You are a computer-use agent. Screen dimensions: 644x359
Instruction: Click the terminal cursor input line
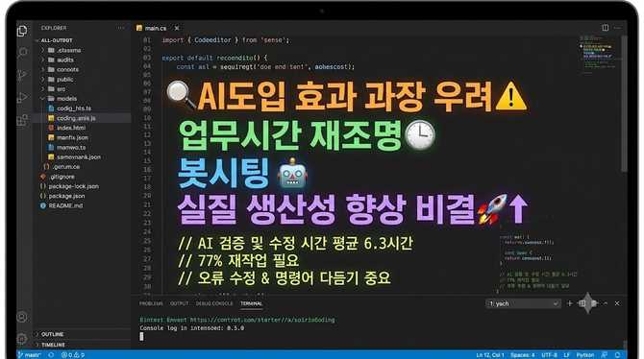141,336
